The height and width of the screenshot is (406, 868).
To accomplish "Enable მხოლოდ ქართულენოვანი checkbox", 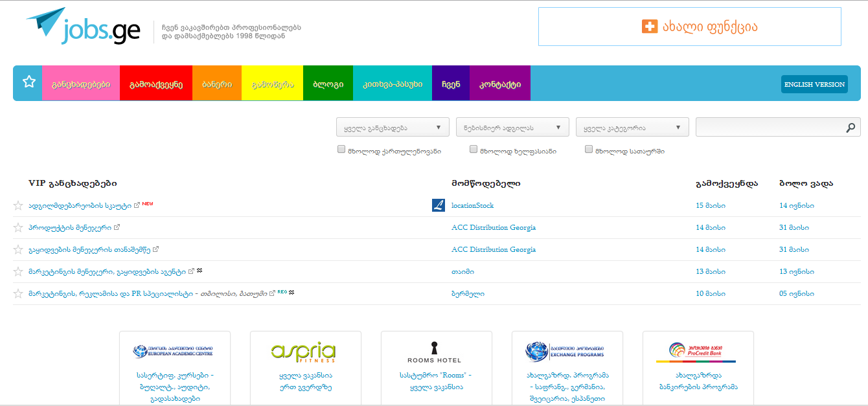I will click(341, 149).
